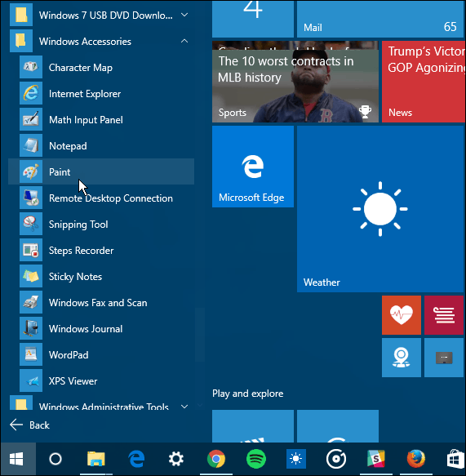Open the Store icon on the taskbar
Image resolution: width=466 pixels, height=476 pixels.
(455, 459)
